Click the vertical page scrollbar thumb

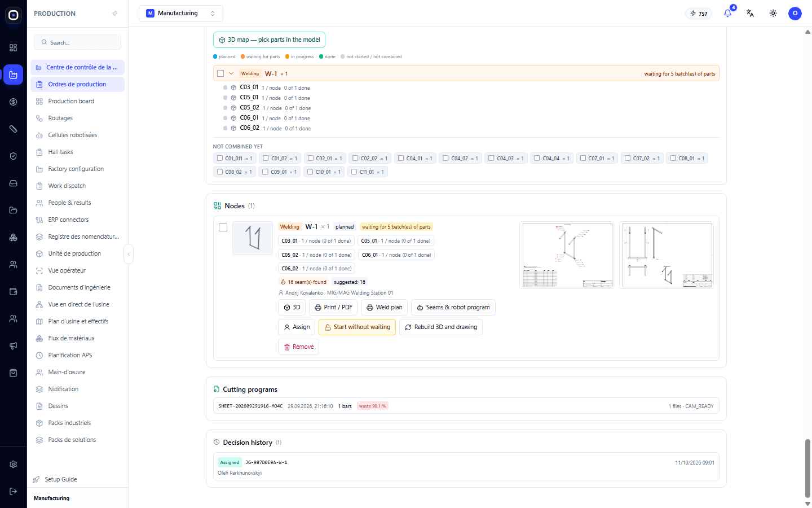807,468
